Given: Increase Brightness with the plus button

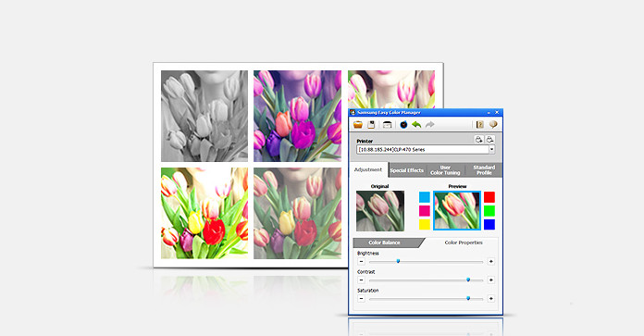Looking at the screenshot, I should coord(490,261).
